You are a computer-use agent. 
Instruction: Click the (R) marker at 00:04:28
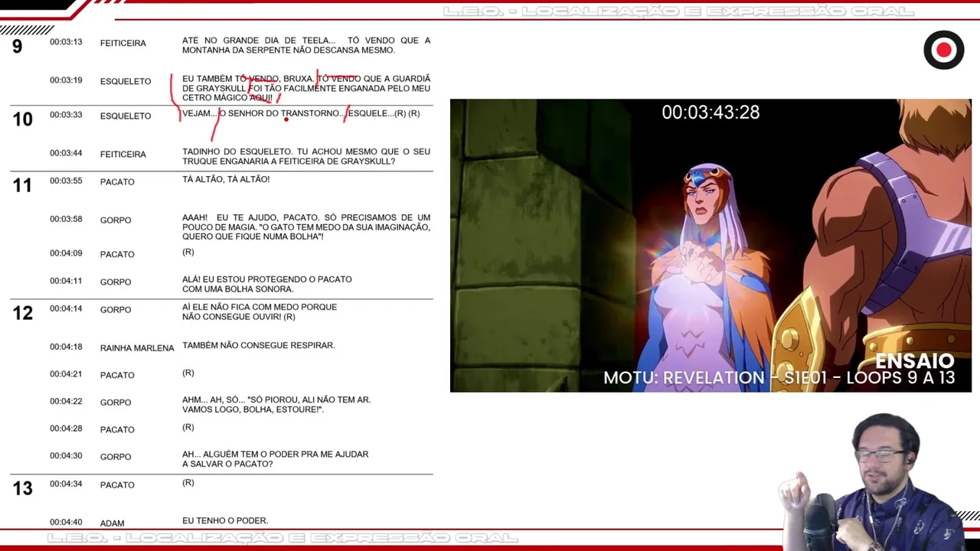pyautogui.click(x=188, y=427)
